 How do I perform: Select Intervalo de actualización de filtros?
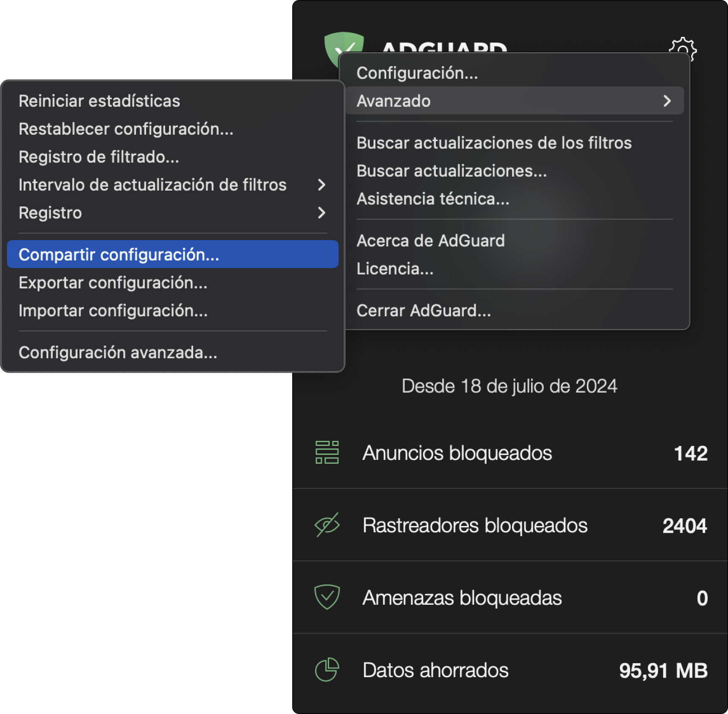173,185
